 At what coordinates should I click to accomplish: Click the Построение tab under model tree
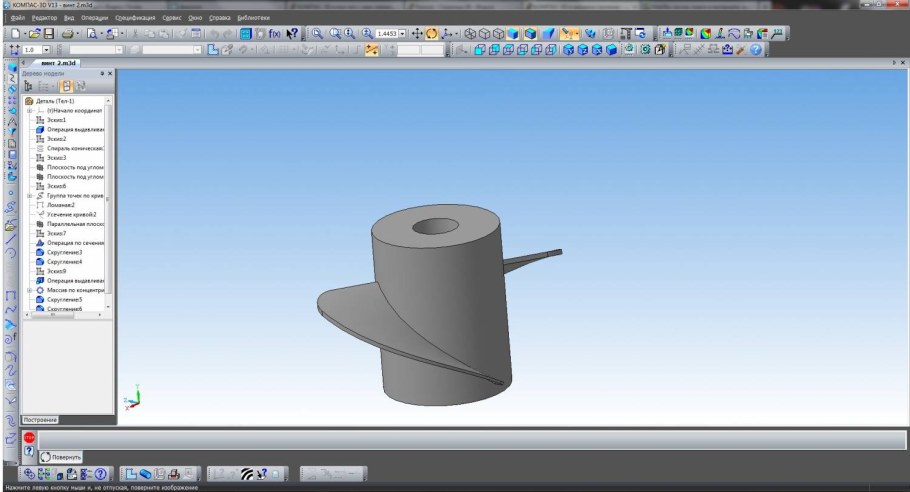[40, 419]
